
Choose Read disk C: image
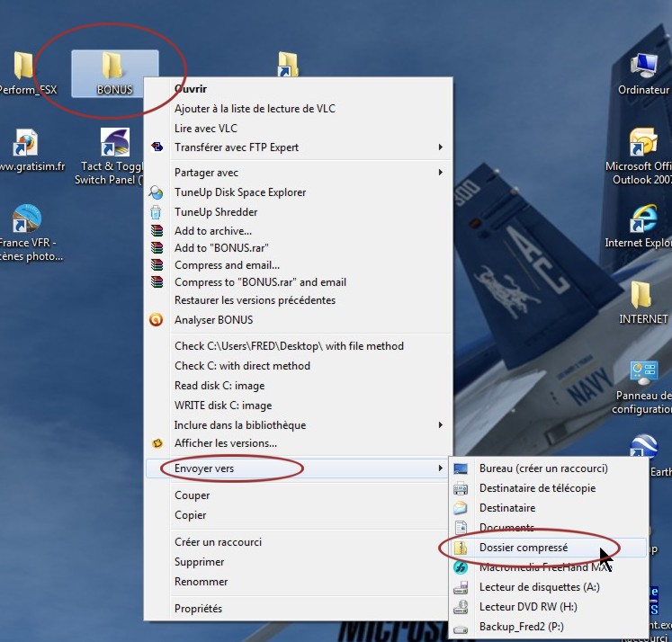[220, 386]
